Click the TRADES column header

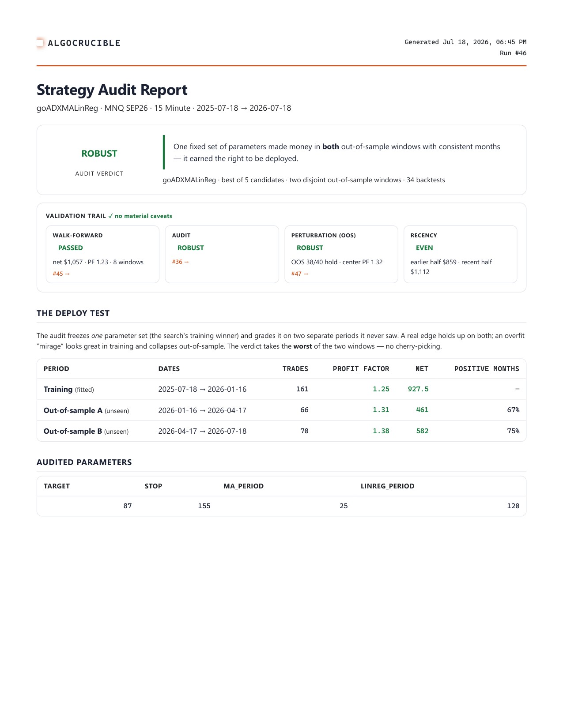tap(295, 369)
